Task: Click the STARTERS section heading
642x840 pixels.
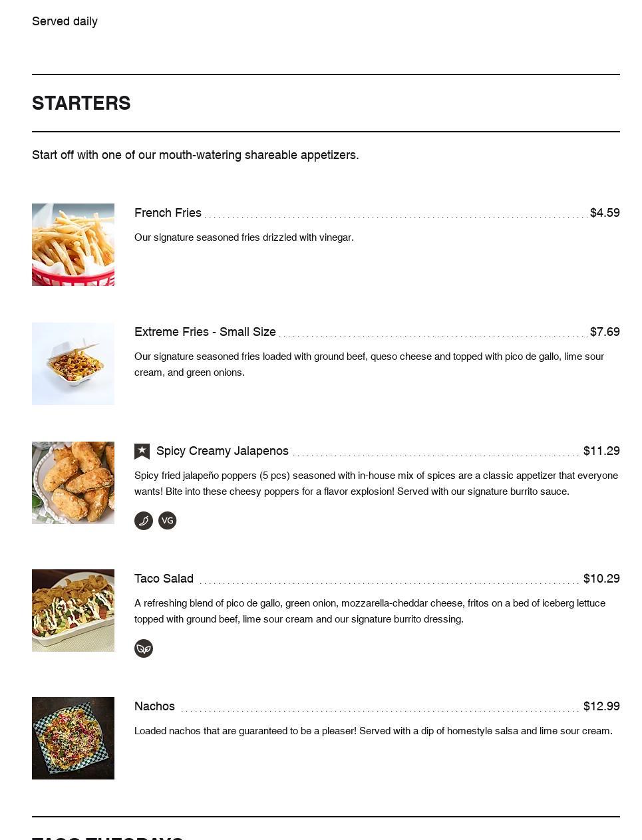Action: (81, 103)
